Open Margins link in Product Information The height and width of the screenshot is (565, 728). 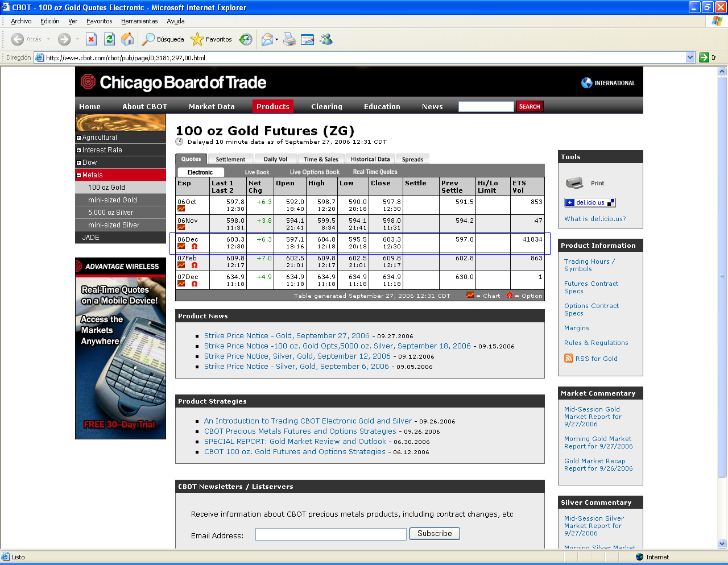[576, 328]
